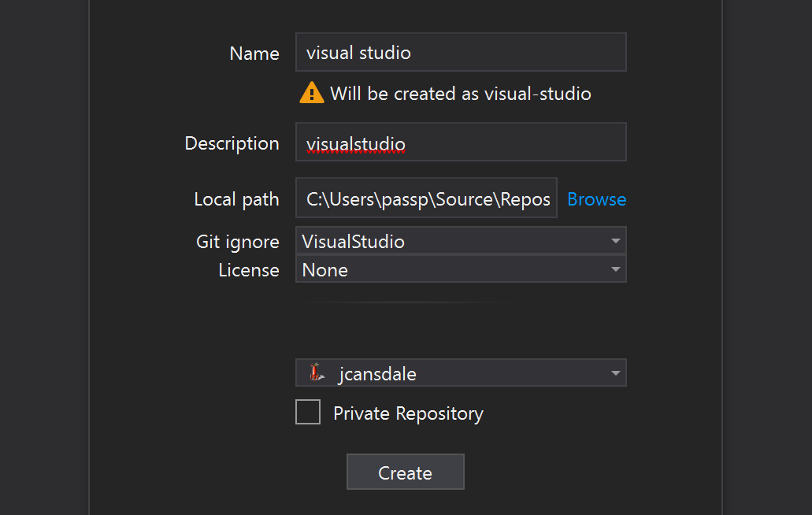Open the License combo box showing None
Viewport: 812px width, 515px height.
point(461,269)
